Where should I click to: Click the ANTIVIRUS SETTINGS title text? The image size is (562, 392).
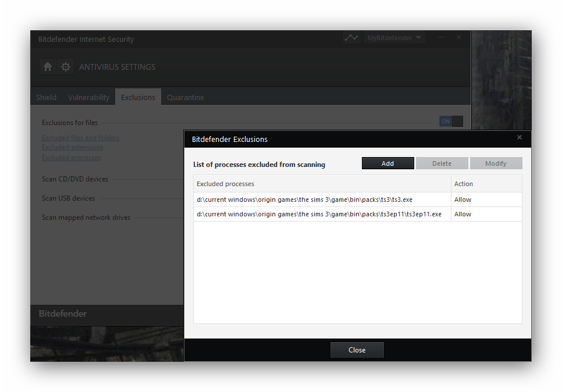(117, 67)
